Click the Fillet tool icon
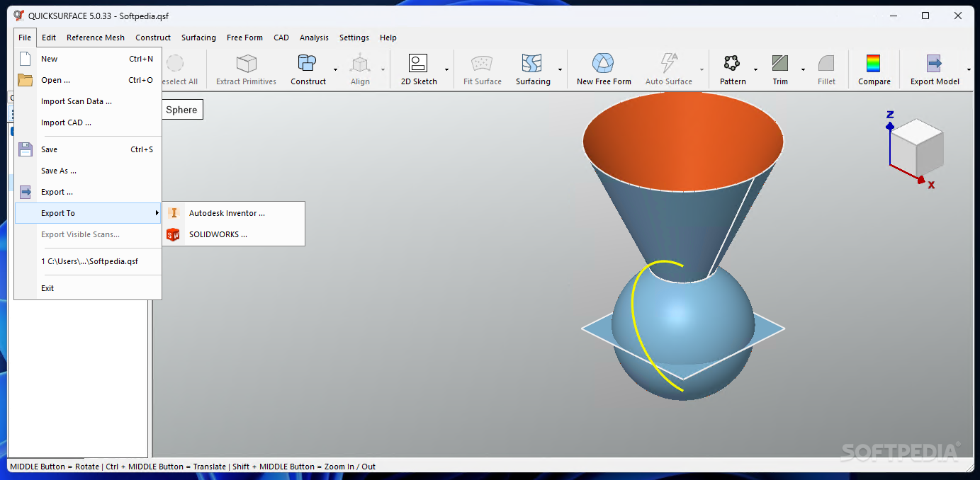 826,64
